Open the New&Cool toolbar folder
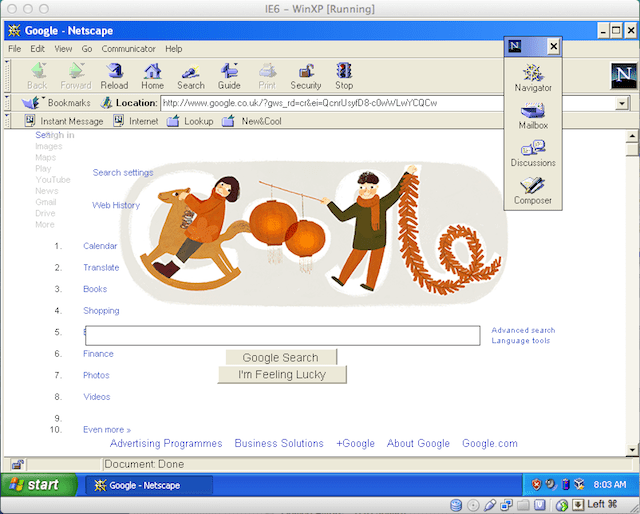The width and height of the screenshot is (640, 514). tap(252, 121)
